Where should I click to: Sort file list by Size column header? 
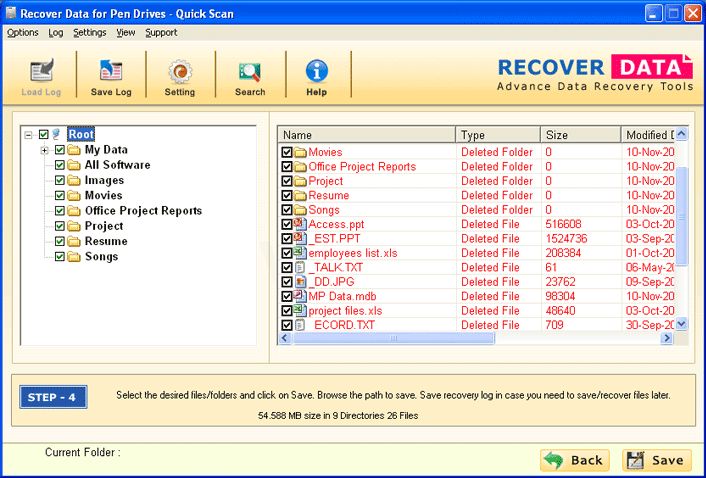pos(580,135)
